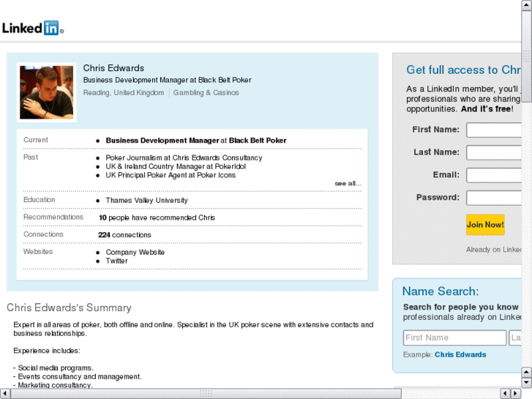The width and height of the screenshot is (532, 399).
Task: Focus the Last Name signup field
Action: pyautogui.click(x=494, y=152)
